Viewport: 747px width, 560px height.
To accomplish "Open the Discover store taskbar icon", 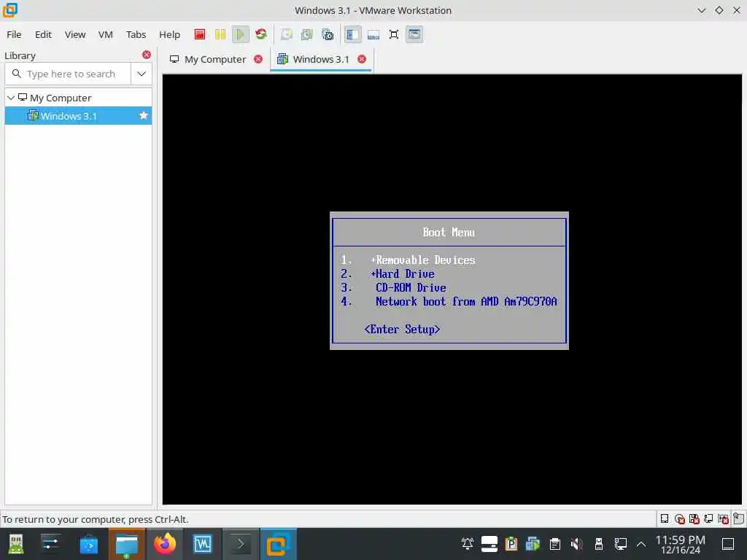I will coord(88,544).
